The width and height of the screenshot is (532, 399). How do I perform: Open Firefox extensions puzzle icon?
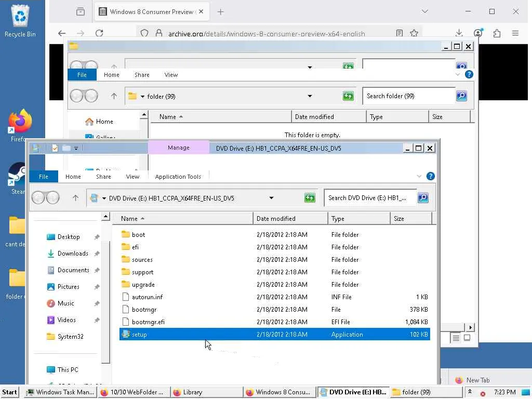tap(497, 33)
